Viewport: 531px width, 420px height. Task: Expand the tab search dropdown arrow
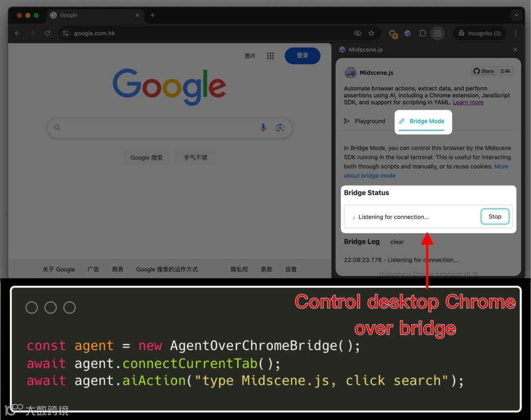point(516,15)
